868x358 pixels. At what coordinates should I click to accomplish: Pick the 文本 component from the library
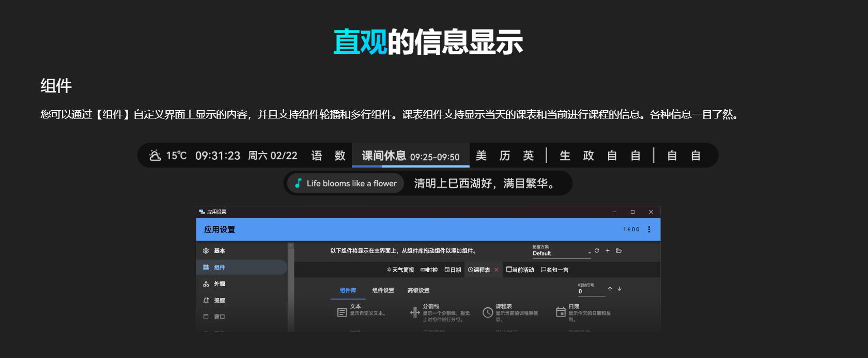click(362, 312)
